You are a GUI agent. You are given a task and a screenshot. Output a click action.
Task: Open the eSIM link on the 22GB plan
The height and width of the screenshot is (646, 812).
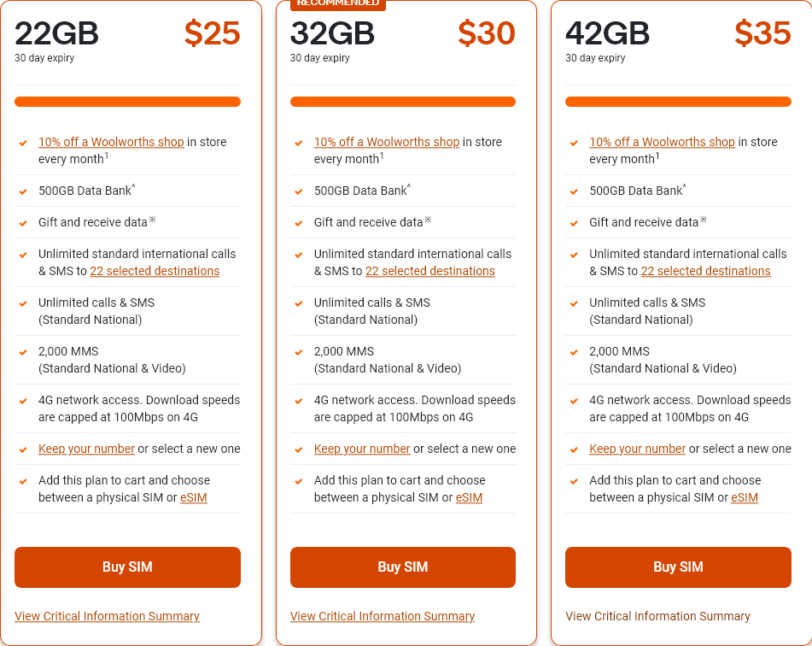193,497
